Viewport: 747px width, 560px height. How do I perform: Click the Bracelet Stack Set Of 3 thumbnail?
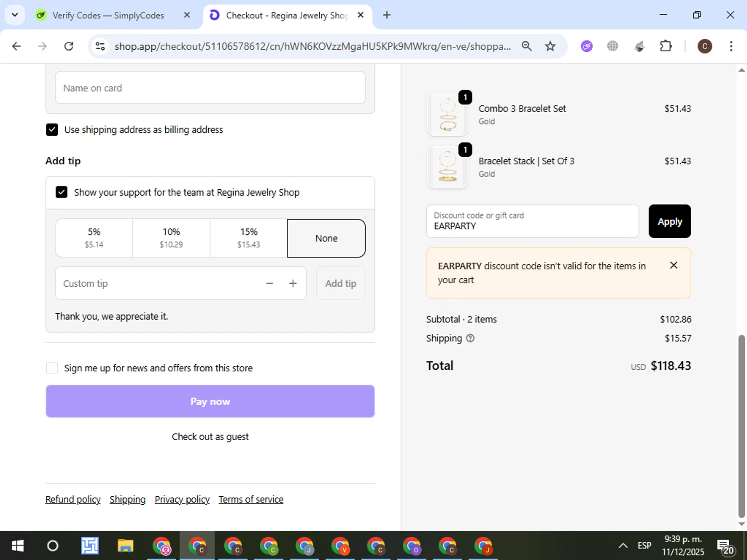pyautogui.click(x=448, y=167)
